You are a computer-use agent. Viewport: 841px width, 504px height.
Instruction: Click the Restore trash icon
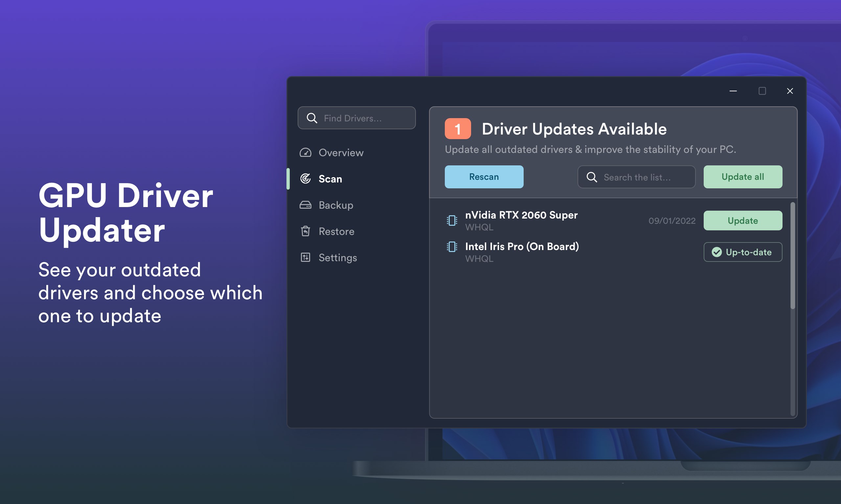(305, 231)
